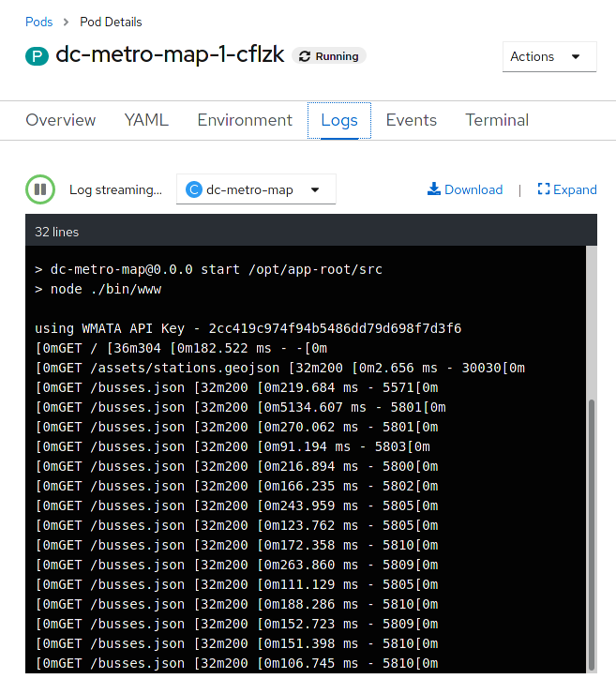Image resolution: width=616 pixels, height=694 pixels.
Task: Go to the Environment tab
Action: pyautogui.click(x=245, y=120)
